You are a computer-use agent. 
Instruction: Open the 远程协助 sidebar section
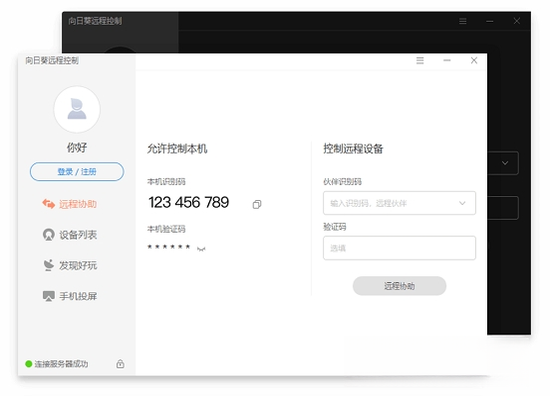click(x=70, y=204)
